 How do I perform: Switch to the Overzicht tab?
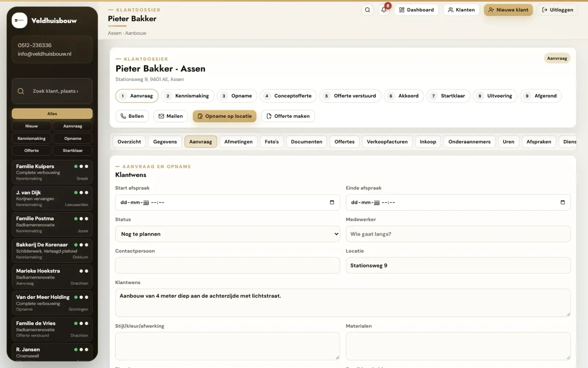point(129,142)
